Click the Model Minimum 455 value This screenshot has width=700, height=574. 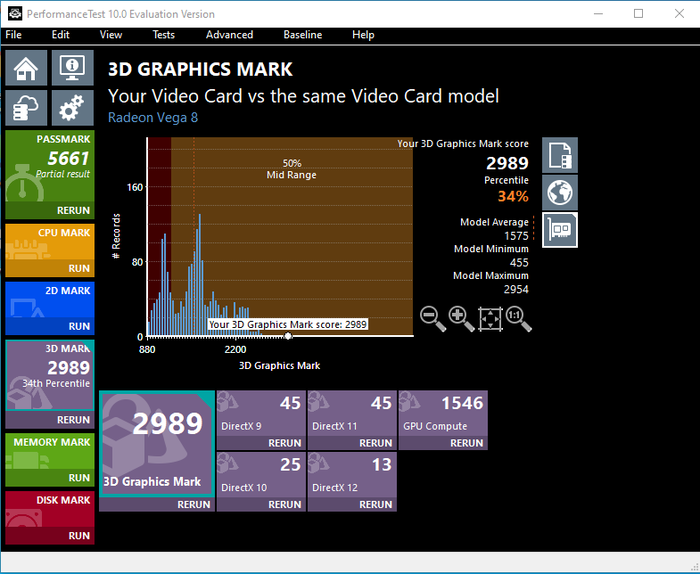[x=519, y=262]
